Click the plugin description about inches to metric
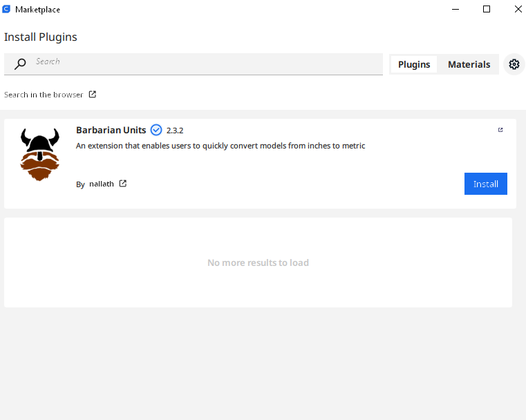Image resolution: width=526 pixels, height=420 pixels. 220,146
